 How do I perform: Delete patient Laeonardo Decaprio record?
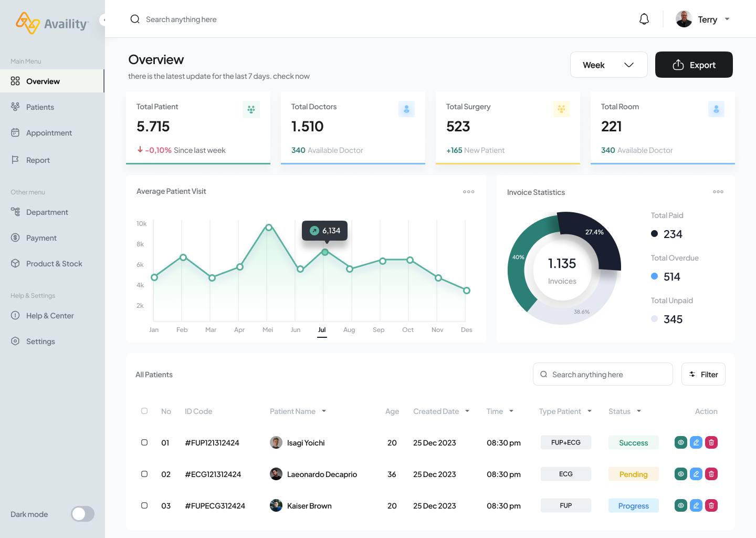pyautogui.click(x=711, y=474)
